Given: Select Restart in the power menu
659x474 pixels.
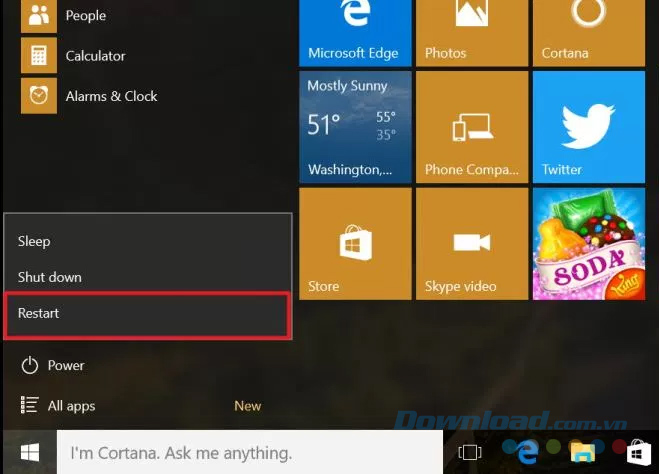Looking at the screenshot, I should click(148, 313).
